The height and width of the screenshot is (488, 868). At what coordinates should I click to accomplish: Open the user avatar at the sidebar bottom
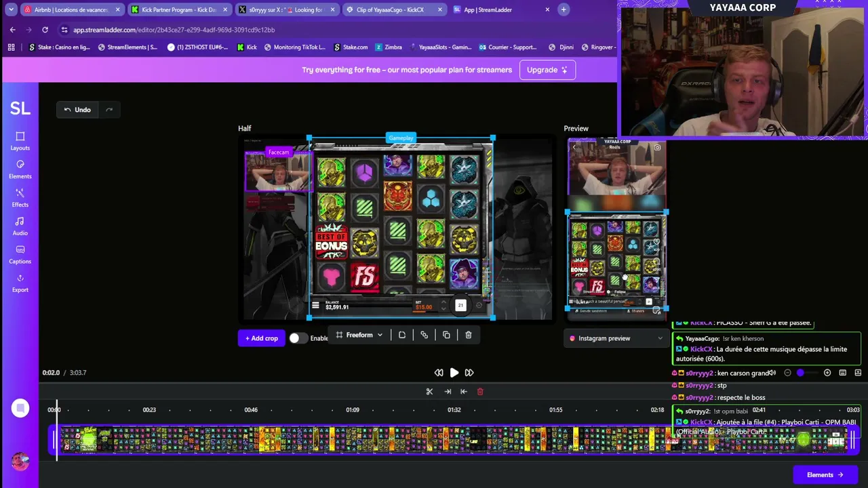[x=20, y=462]
